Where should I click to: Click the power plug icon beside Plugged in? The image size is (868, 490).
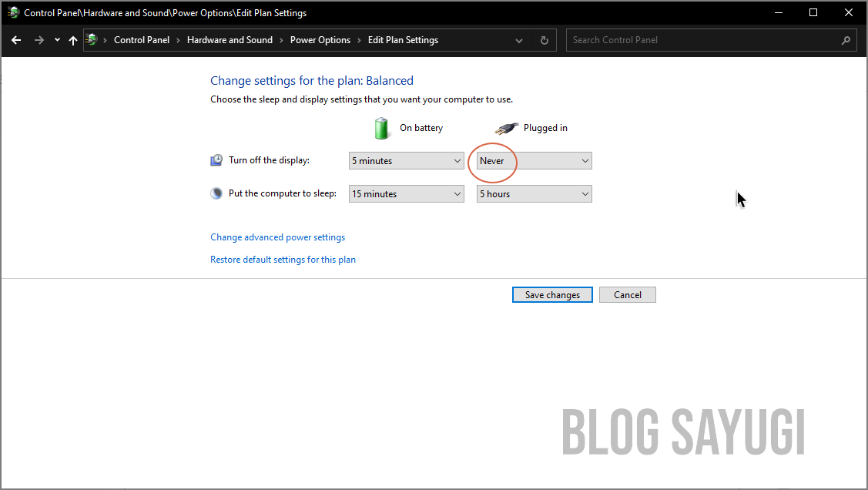tap(506, 127)
